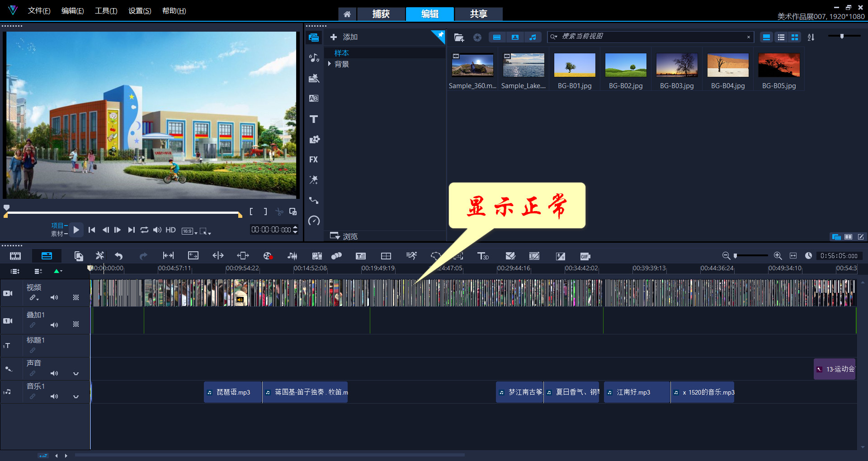Open the 文件 menu
The height and width of the screenshot is (461, 868).
(39, 11)
